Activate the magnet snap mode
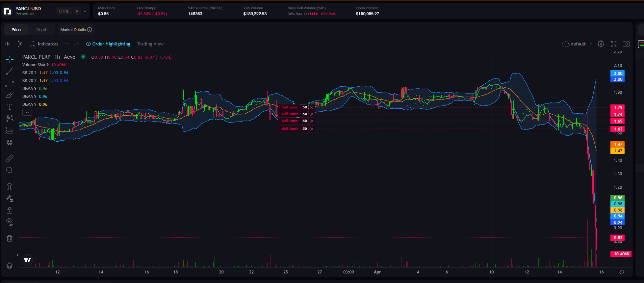 (x=10, y=186)
